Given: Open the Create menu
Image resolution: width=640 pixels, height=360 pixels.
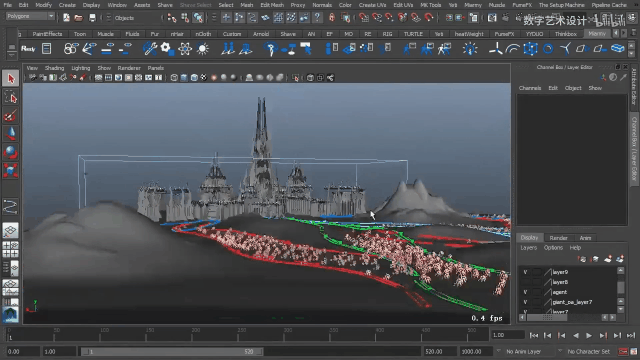Looking at the screenshot, I should pyautogui.click(x=67, y=5).
